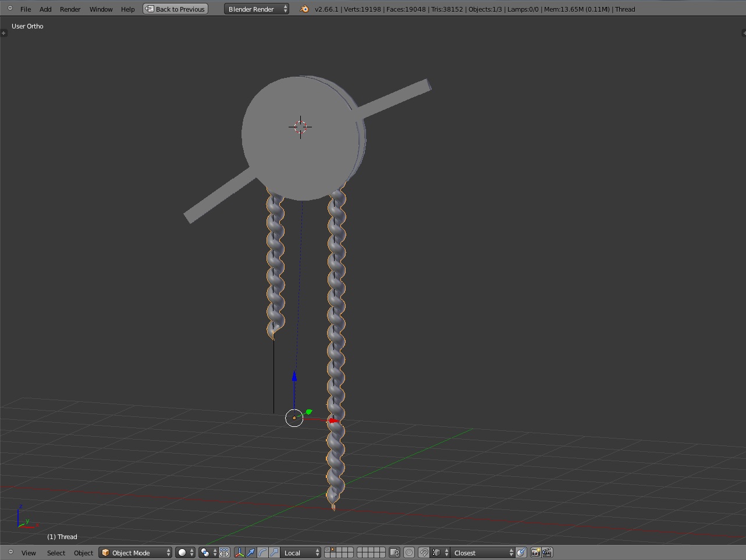Click the Back to Previous button
Image resolution: width=746 pixels, height=560 pixels.
point(175,9)
